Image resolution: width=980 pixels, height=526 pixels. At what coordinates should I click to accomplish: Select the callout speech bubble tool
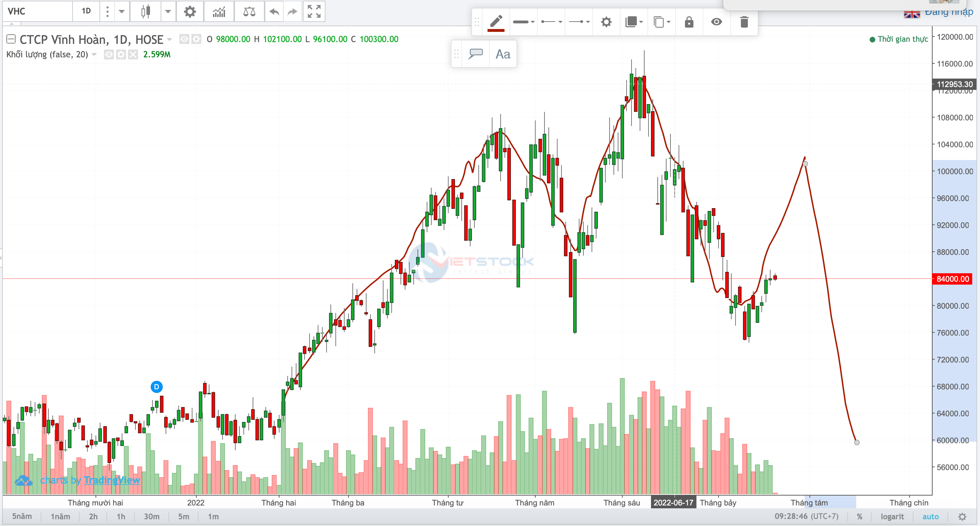(475, 54)
